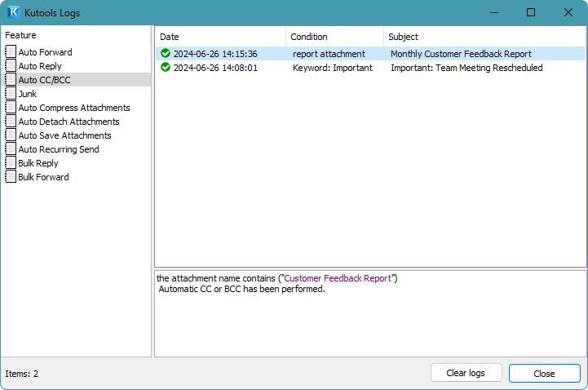Open the Junk feature logs
This screenshot has height=390, width=588.
click(28, 94)
